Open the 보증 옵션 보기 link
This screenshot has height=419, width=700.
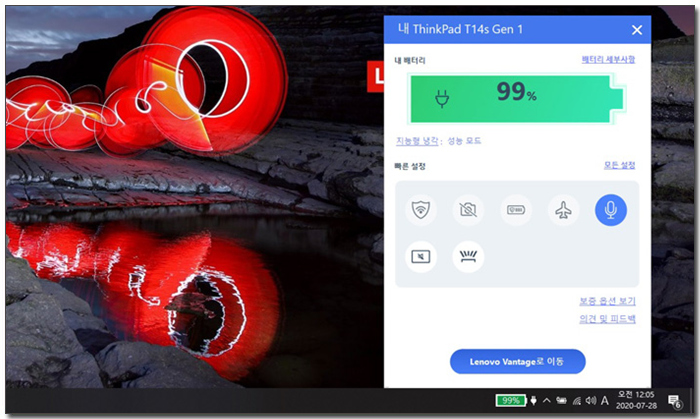[607, 301]
